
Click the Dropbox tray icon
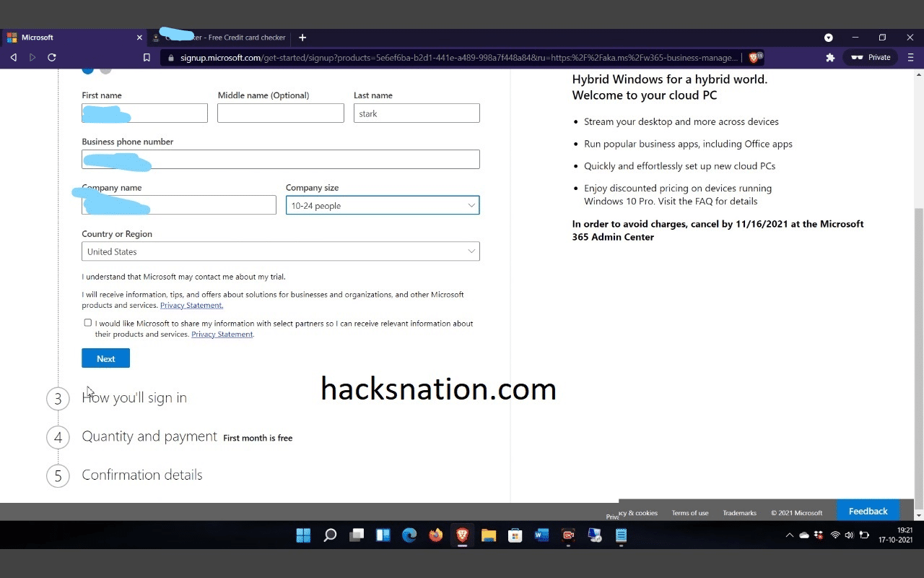pos(819,535)
